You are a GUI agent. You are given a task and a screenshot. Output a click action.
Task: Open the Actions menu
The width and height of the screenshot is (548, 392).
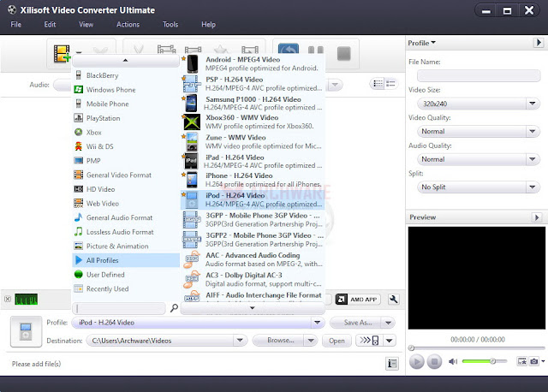pyautogui.click(x=128, y=25)
